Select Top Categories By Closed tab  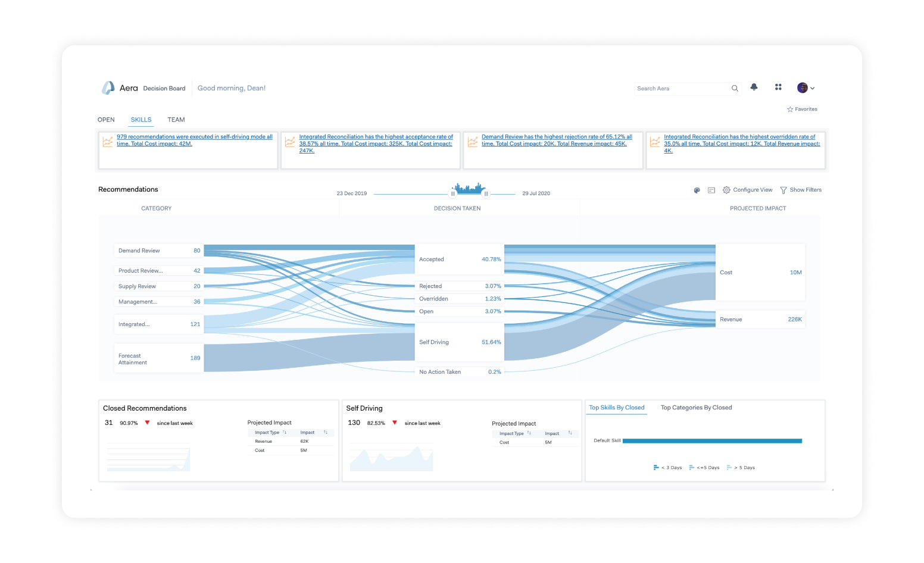697,408
